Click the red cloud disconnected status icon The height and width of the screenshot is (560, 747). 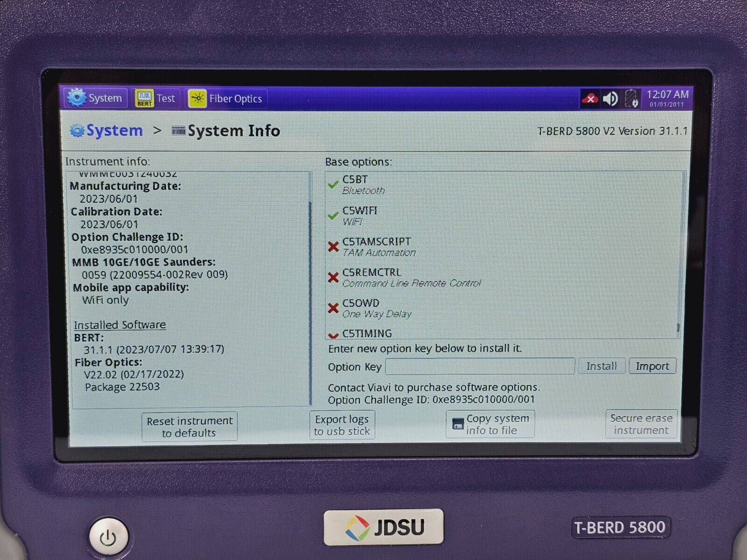click(x=590, y=99)
